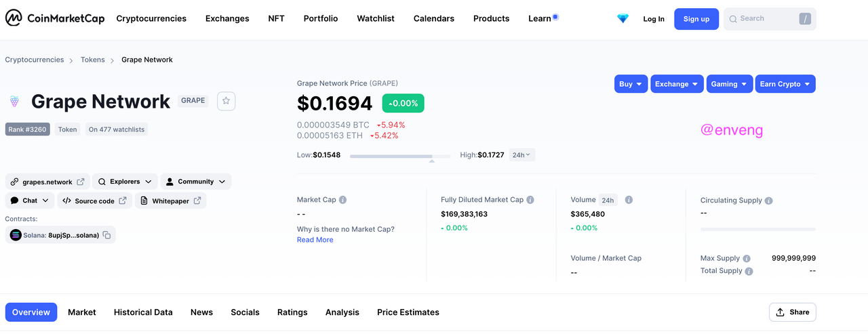This screenshot has width=868, height=334.
Task: Open the Exchange dropdown button
Action: [x=677, y=84]
